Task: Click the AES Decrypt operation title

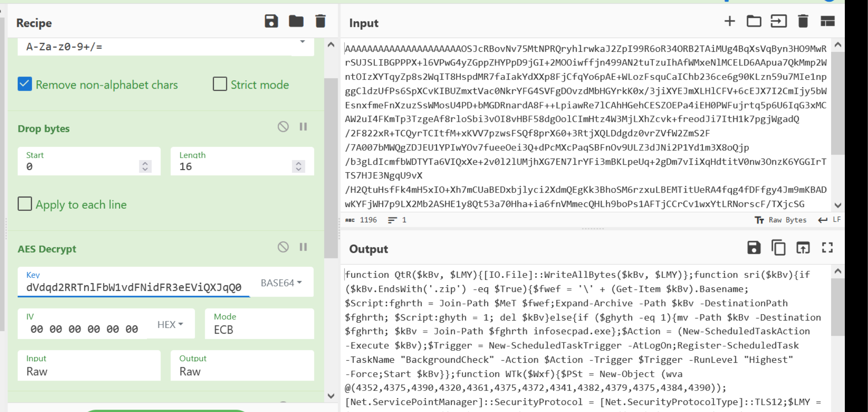Action: tap(47, 249)
